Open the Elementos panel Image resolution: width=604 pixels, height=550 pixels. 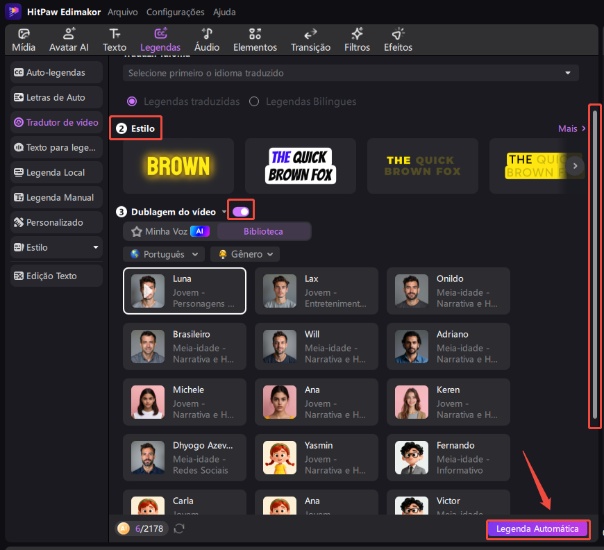[255, 40]
